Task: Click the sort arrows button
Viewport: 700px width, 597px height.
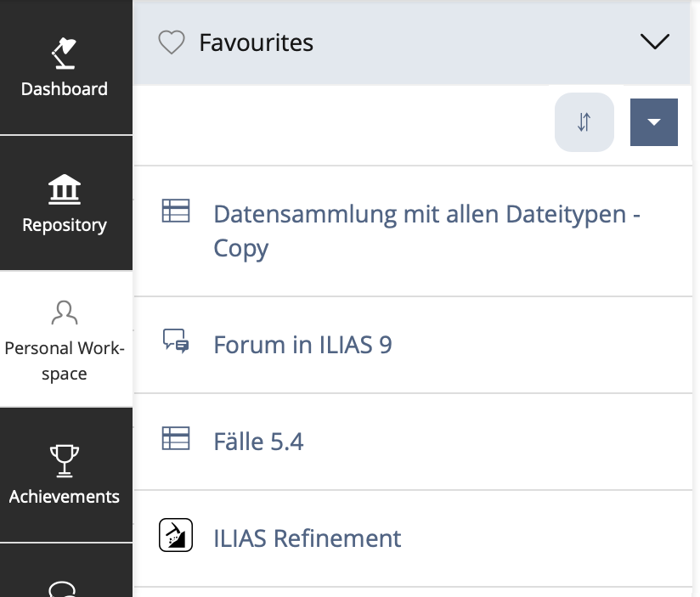Action: [584, 122]
